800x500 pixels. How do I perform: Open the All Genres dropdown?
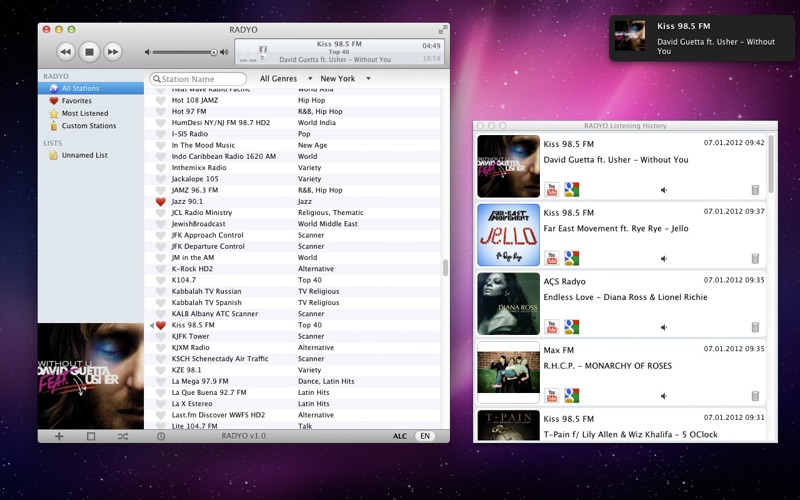[286, 79]
